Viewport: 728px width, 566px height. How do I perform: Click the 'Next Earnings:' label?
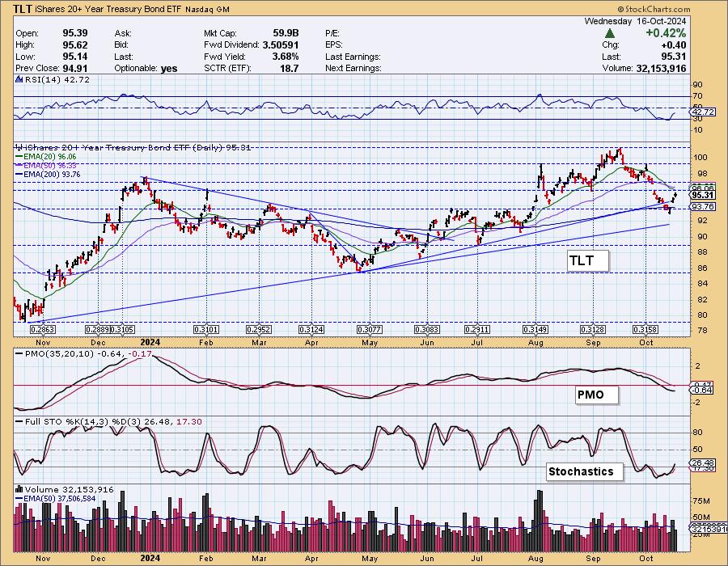coord(353,68)
